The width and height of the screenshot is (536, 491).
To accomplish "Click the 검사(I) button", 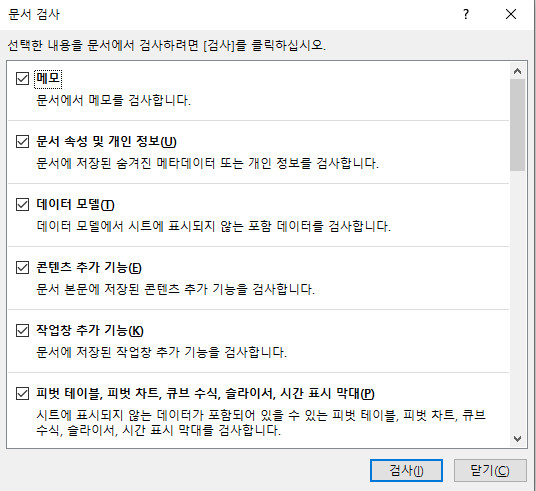I will (x=406, y=470).
